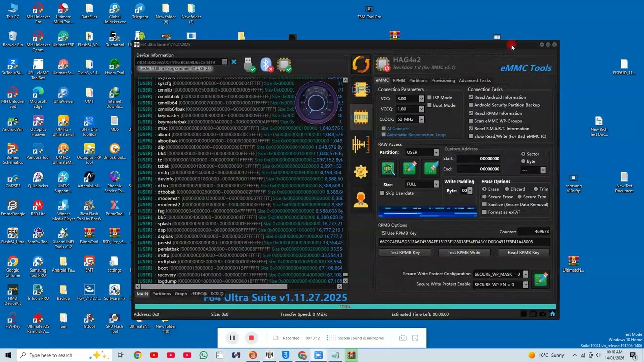
Task: Open the Size FULL dropdown
Action: click(436, 184)
